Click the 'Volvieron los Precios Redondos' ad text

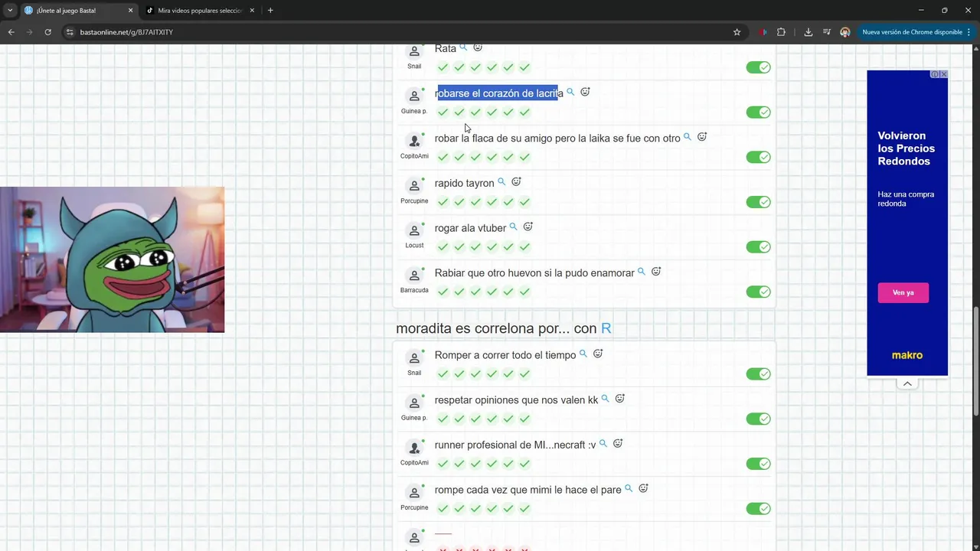906,148
